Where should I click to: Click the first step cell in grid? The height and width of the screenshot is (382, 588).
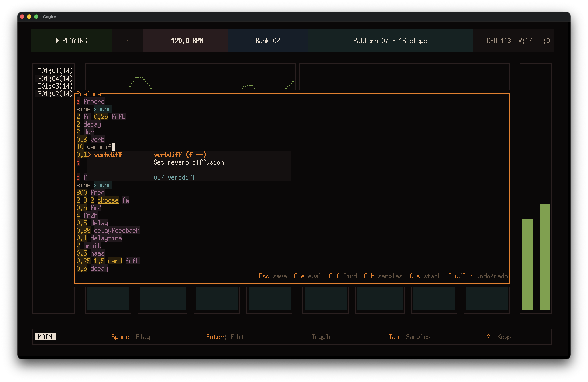click(108, 298)
